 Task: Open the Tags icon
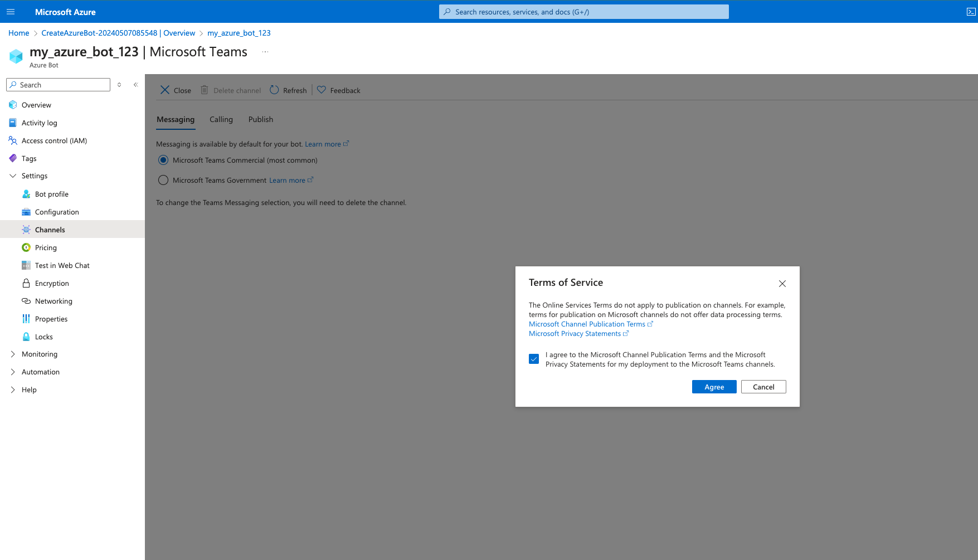point(13,158)
